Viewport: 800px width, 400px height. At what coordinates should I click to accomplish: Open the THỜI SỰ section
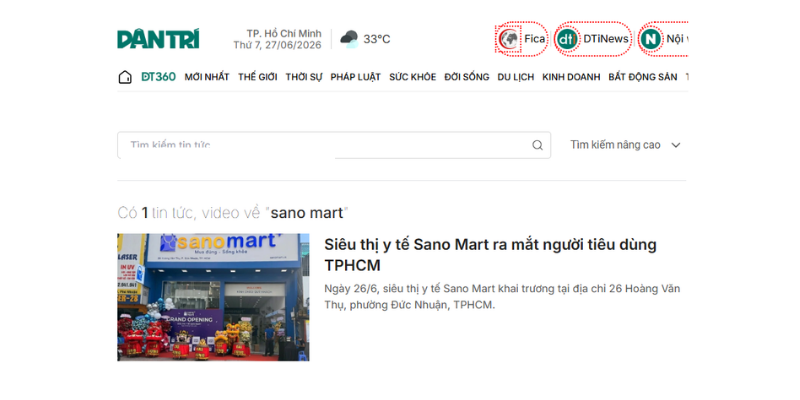tap(304, 77)
